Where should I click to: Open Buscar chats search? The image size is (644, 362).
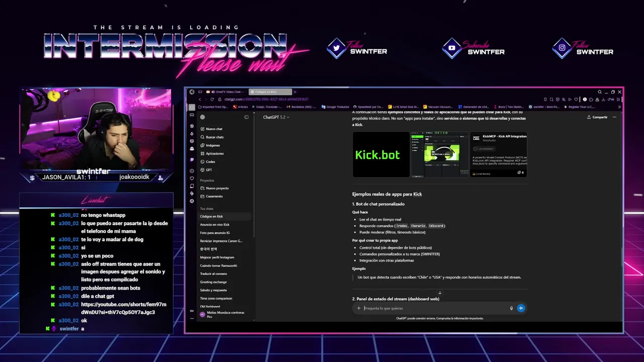[212, 137]
